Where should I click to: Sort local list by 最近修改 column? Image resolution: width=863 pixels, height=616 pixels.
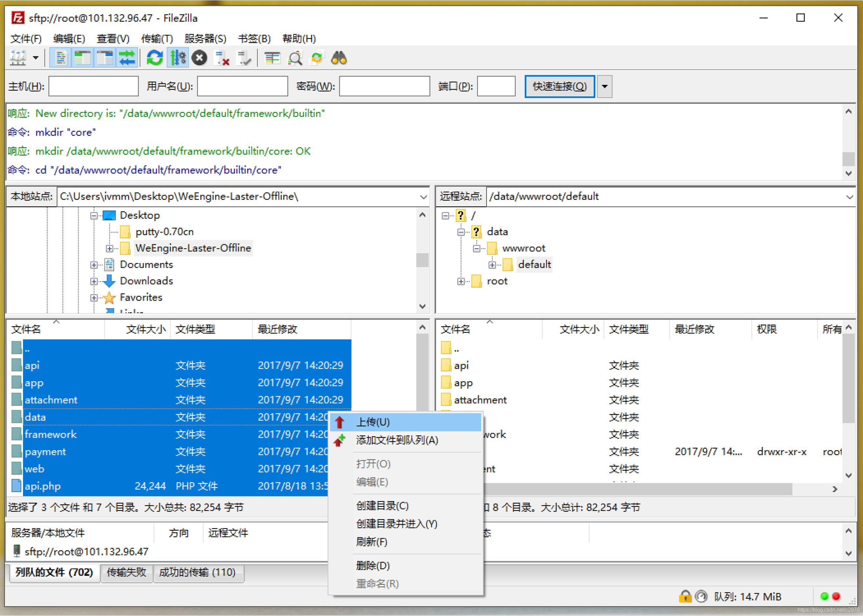pyautogui.click(x=301, y=329)
